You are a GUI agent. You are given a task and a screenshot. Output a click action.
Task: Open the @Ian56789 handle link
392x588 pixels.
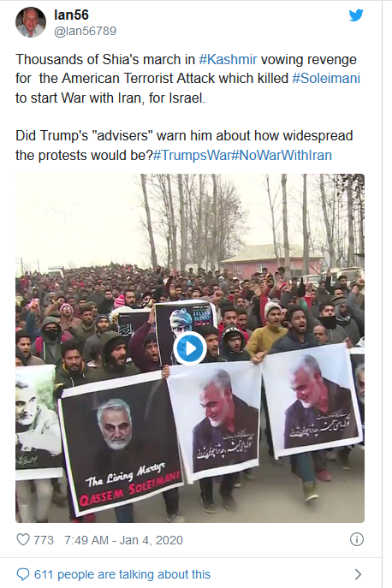[x=85, y=31]
